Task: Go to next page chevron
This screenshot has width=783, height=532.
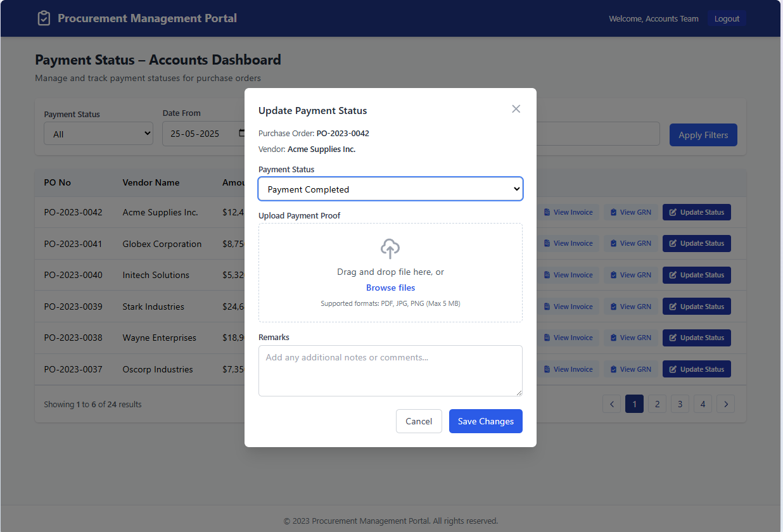Action: point(726,403)
